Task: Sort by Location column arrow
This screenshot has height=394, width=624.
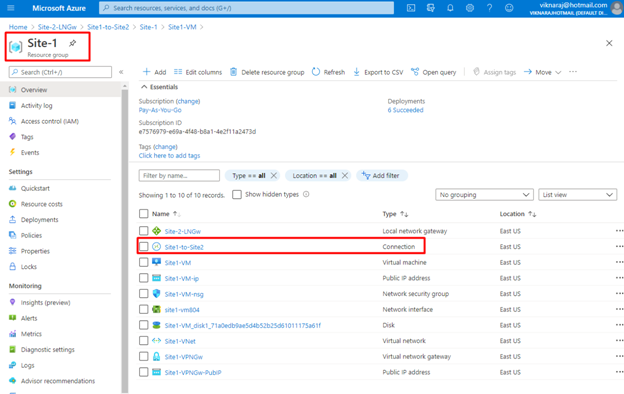Action: pyautogui.click(x=532, y=214)
